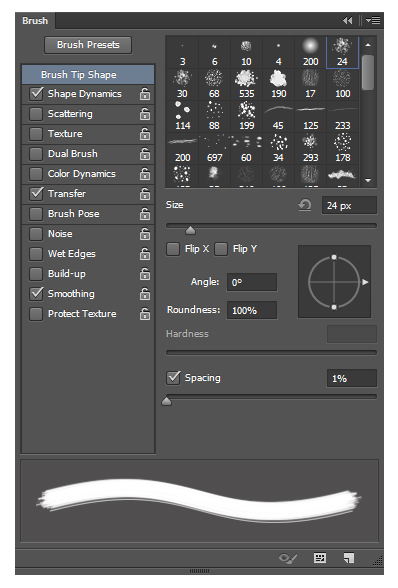Click the lock icon next to Transfer

pos(145,194)
